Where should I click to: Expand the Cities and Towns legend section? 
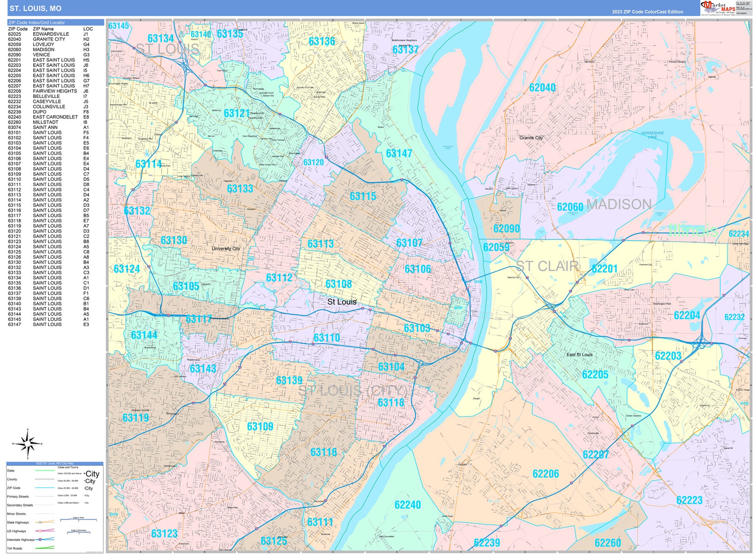click(68, 467)
